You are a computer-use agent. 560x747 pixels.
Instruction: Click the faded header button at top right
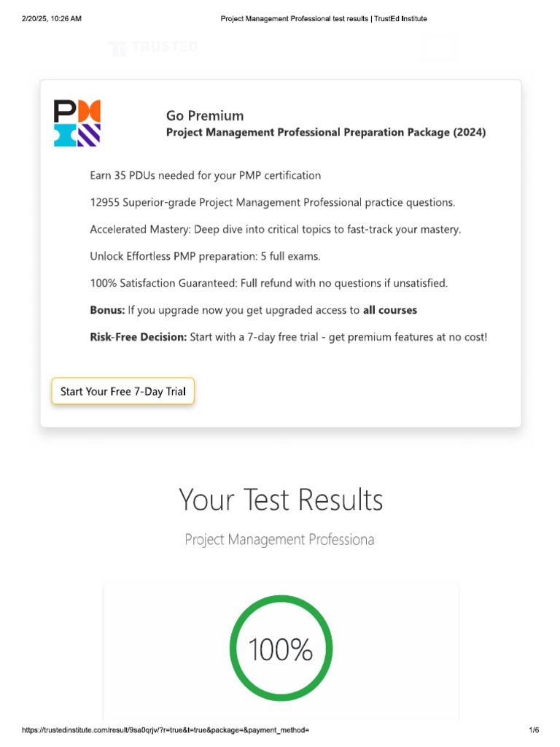[x=440, y=49]
